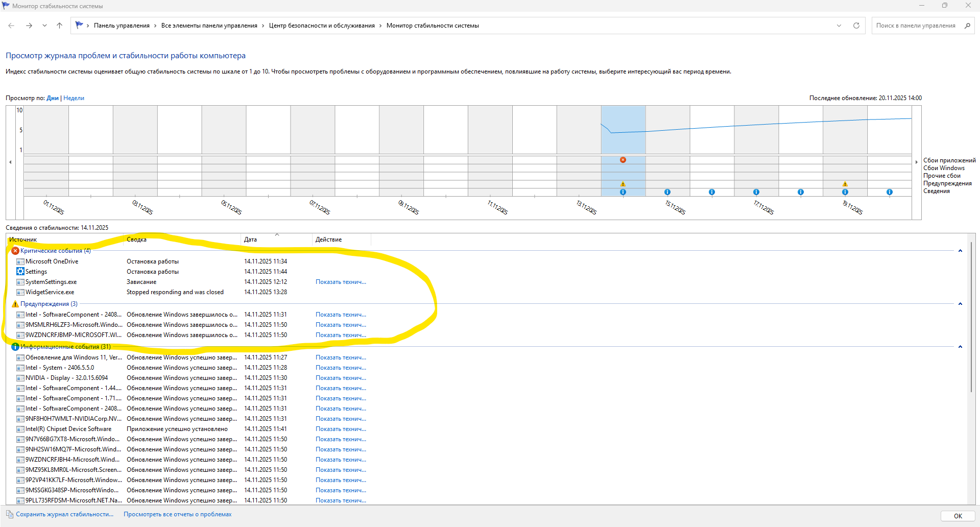980x527 pixels.
Task: Sort by the Сводка column header
Action: [182, 239]
